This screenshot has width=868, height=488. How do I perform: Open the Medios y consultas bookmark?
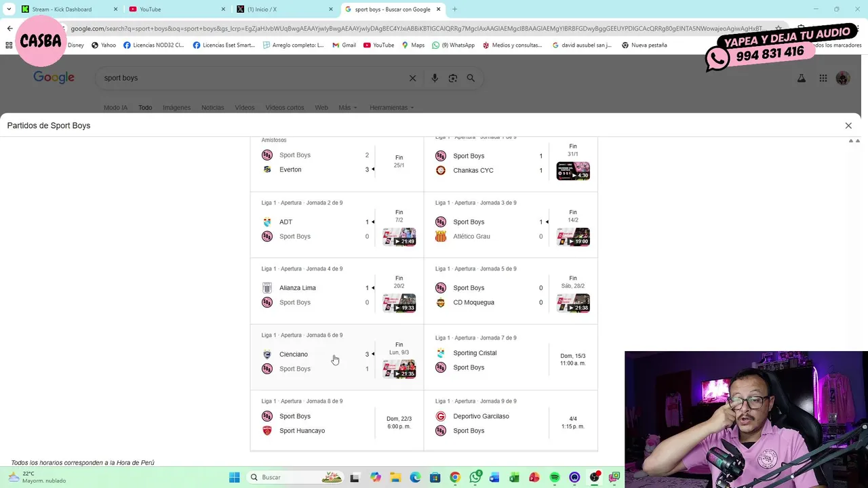[x=512, y=45]
